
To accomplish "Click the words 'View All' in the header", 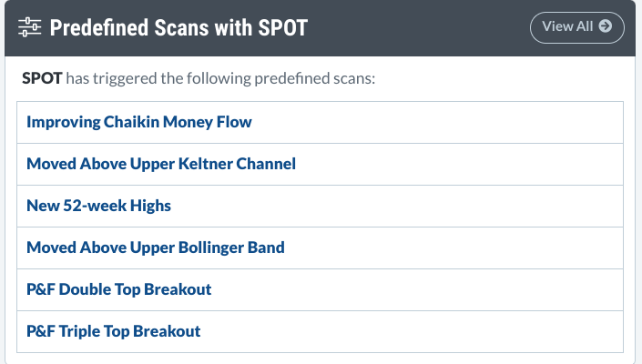I will [567, 26].
